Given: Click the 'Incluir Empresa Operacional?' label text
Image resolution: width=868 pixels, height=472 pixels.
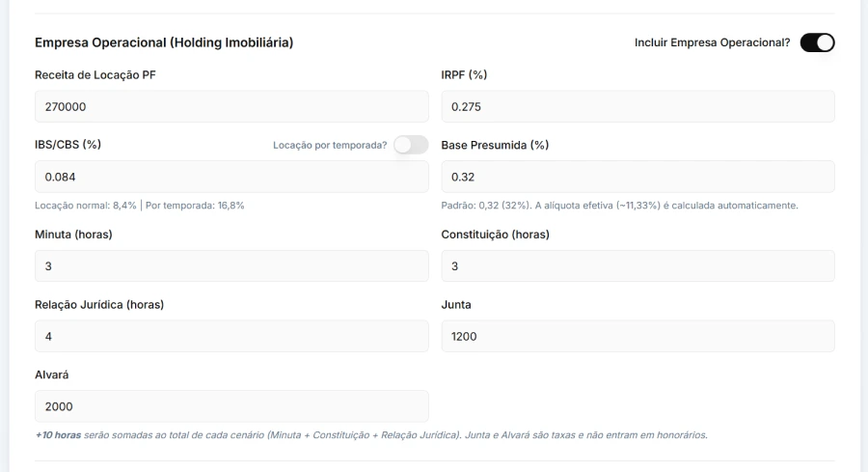Looking at the screenshot, I should 712,42.
